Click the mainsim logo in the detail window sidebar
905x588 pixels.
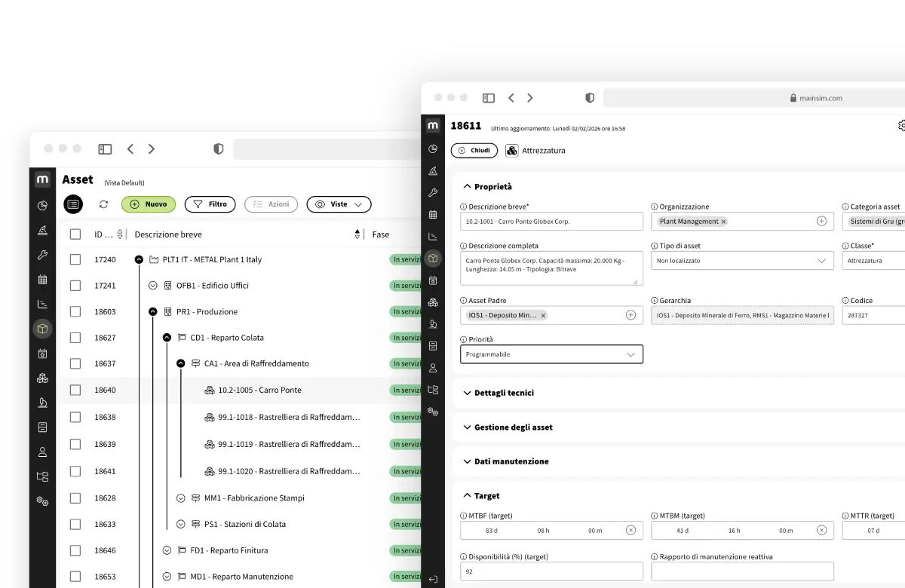point(433,125)
